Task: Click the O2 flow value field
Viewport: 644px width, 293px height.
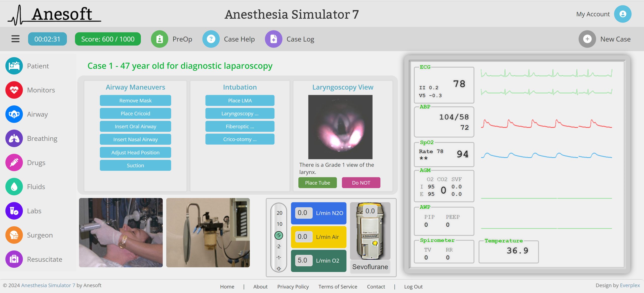Action: click(304, 260)
